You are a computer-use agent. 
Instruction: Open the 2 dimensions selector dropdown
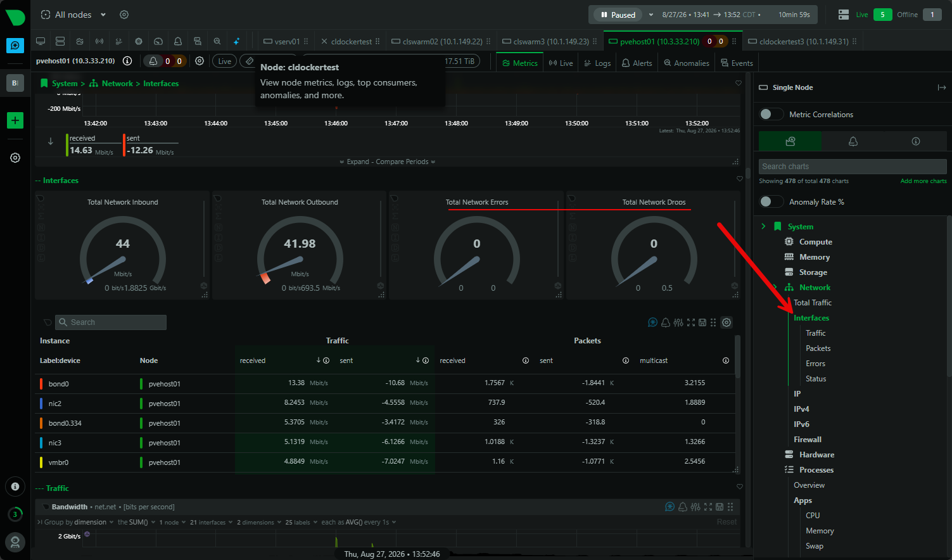[x=258, y=522]
